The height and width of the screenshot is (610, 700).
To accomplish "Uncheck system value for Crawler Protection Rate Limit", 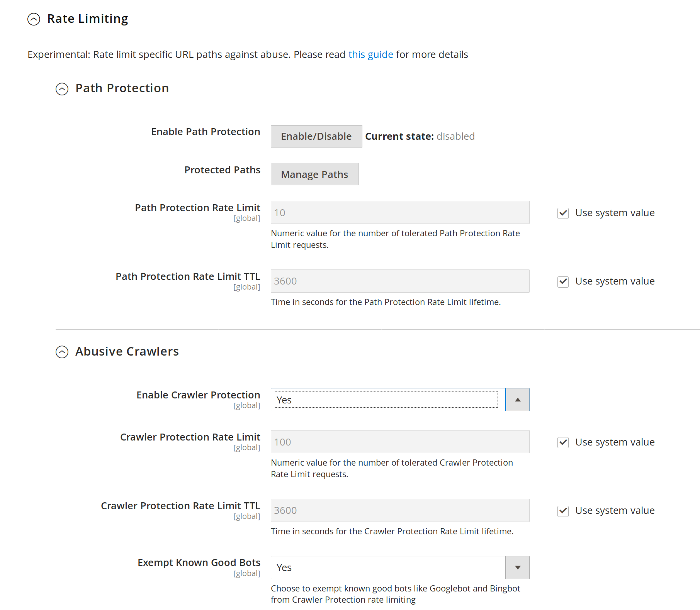I will point(563,442).
